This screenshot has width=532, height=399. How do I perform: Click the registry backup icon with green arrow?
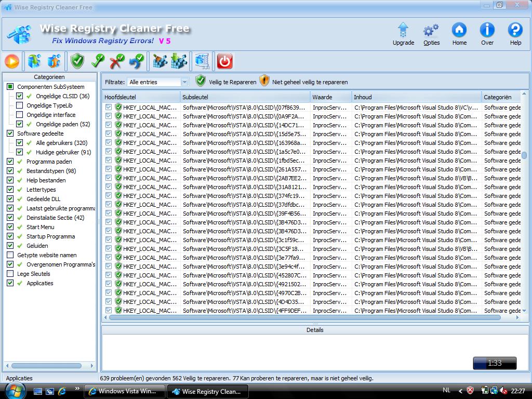click(34, 61)
